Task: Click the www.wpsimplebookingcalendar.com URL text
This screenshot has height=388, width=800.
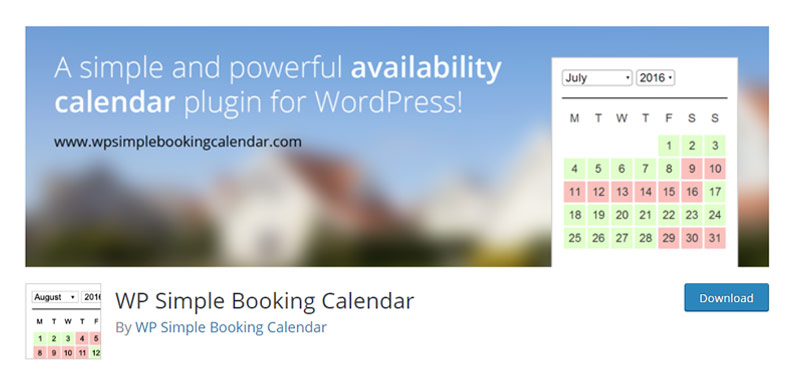Action: 178,141
